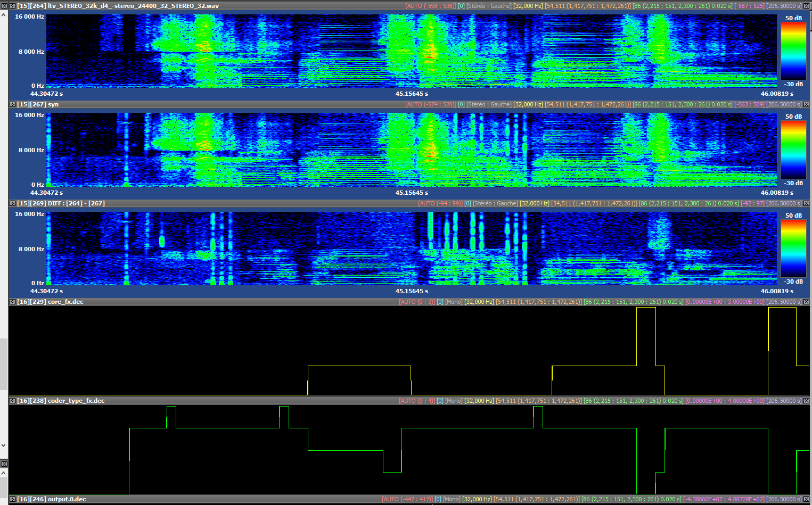Close the output.0.dec panel
Viewport: 812px width, 505px height.
[806, 499]
